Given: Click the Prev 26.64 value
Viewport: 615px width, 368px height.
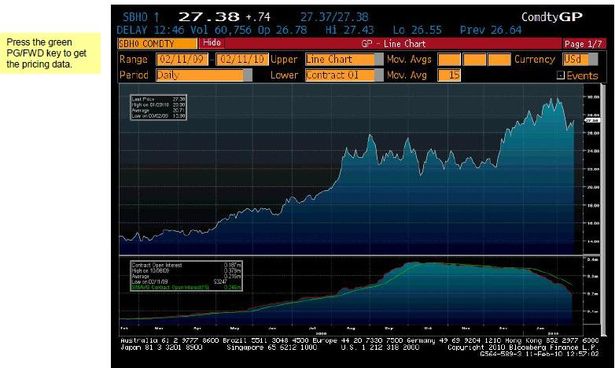Looking at the screenshot, I should (x=491, y=30).
